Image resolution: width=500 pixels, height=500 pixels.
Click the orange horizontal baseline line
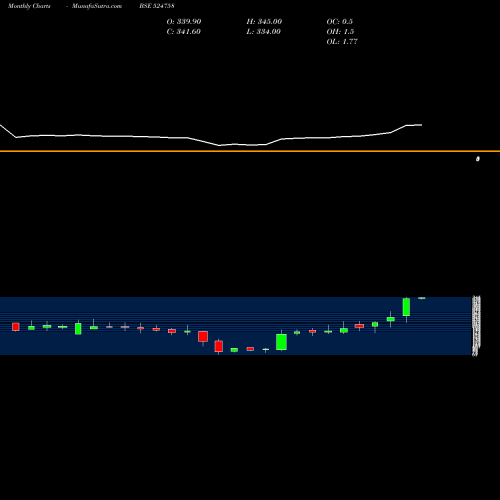coord(250,151)
